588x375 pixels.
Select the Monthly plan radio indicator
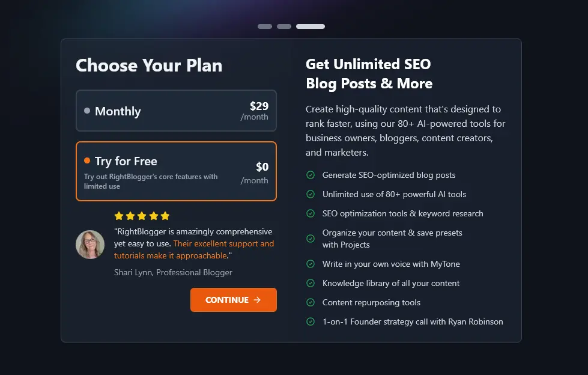pos(87,110)
